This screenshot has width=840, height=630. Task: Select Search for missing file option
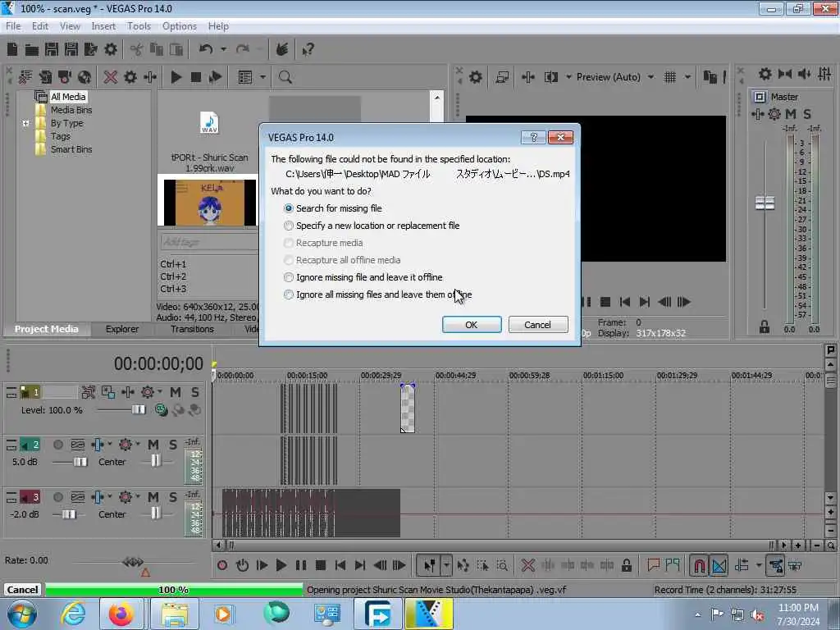[333, 208]
